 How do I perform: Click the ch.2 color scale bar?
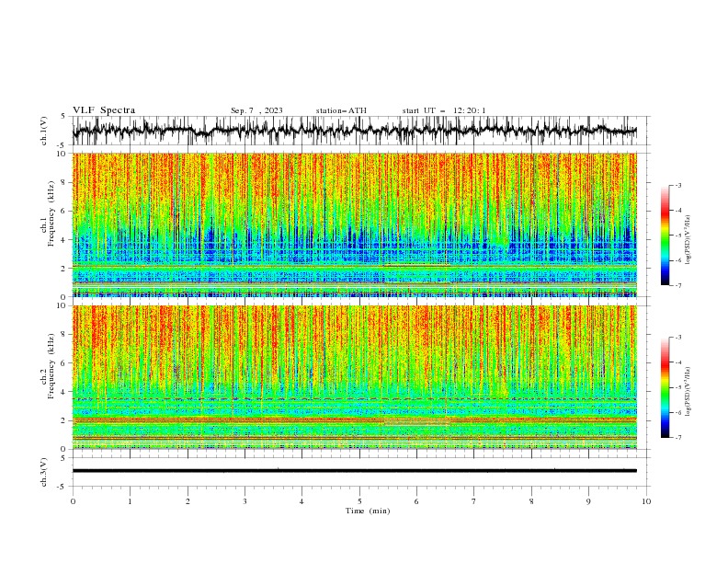[x=665, y=387]
